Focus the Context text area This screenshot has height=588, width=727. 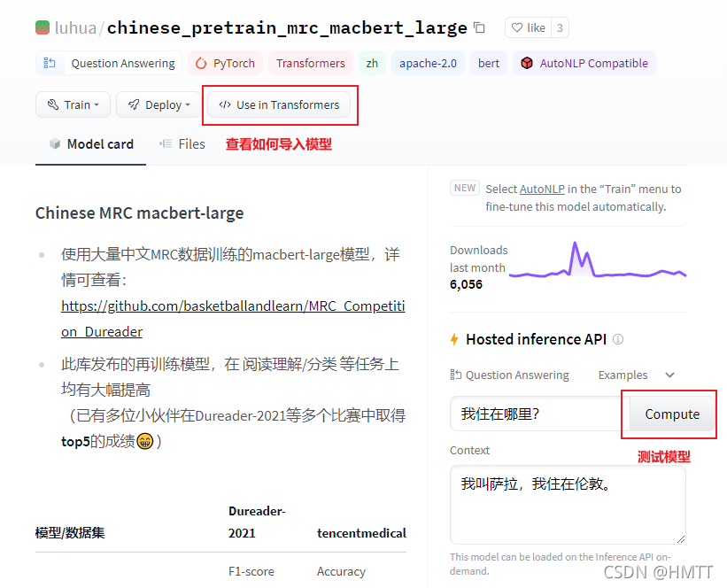[568, 505]
